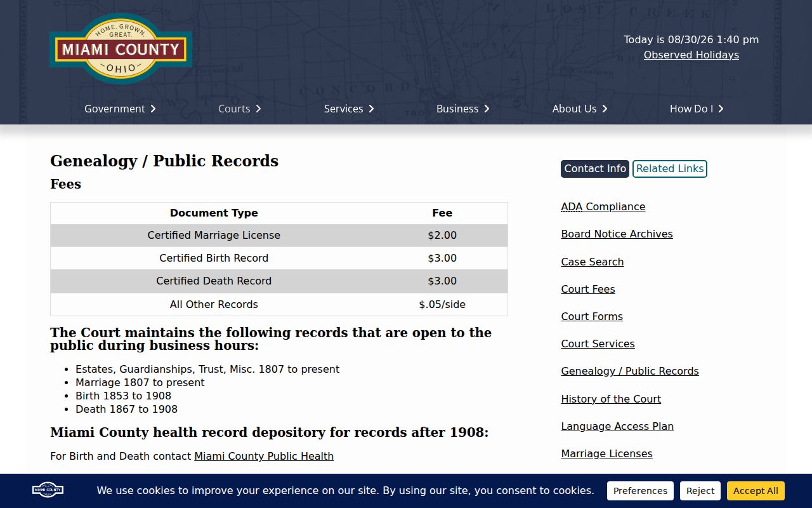Expand the Government menu
Screen dimensions: 812x508
120,109
